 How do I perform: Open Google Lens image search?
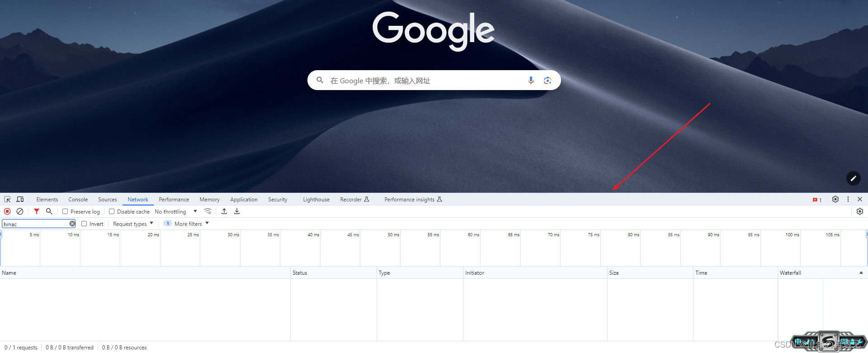(x=547, y=80)
